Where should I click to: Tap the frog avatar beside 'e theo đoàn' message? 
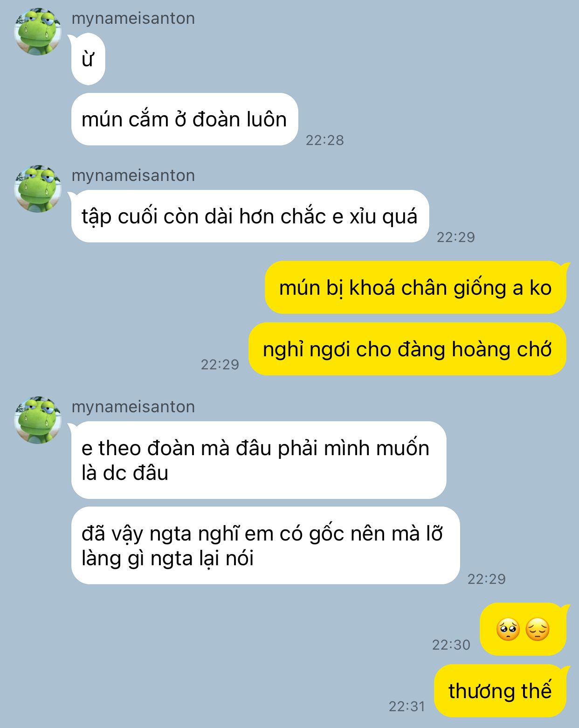(38, 420)
